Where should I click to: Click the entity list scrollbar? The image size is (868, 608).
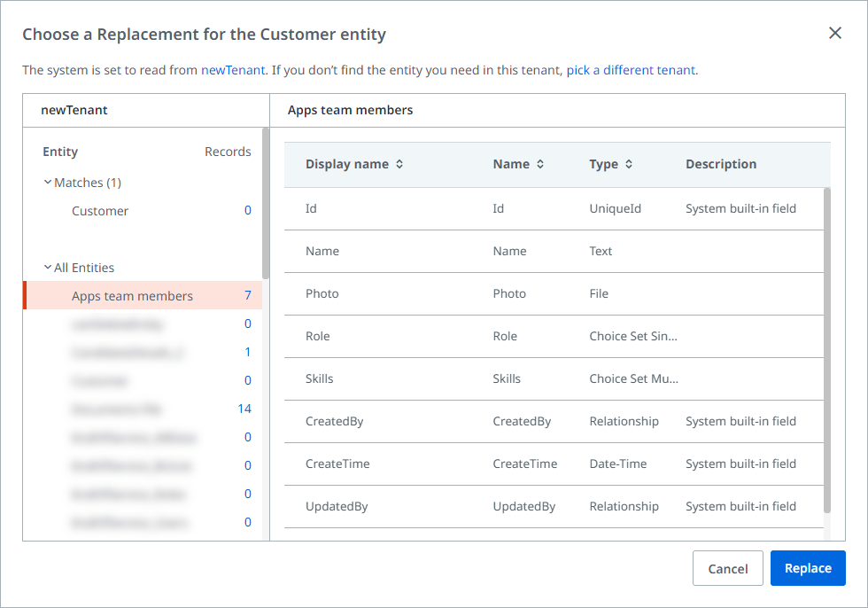pos(266,204)
